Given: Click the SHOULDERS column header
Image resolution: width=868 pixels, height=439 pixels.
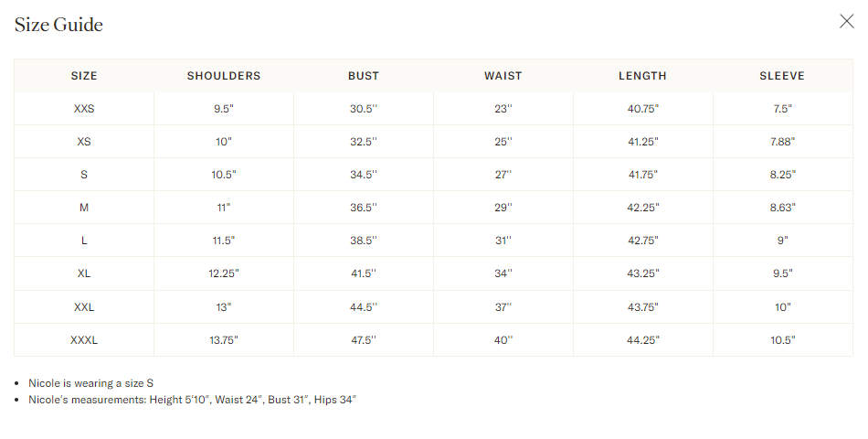Looking at the screenshot, I should 224,76.
